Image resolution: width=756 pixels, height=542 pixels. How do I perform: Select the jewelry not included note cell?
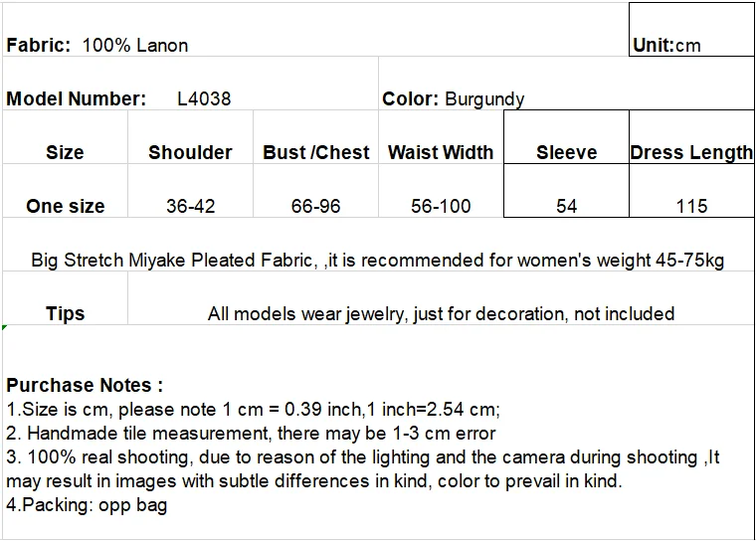coord(441,298)
